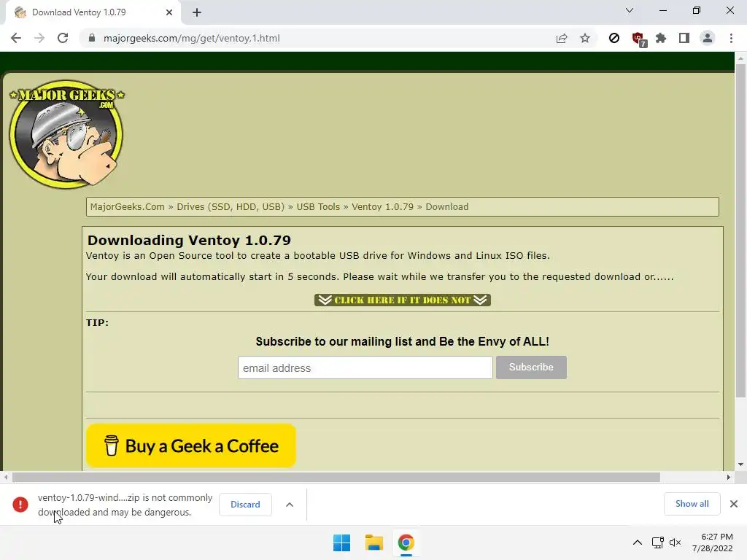
Task: Open the network tray icon
Action: coord(658,542)
